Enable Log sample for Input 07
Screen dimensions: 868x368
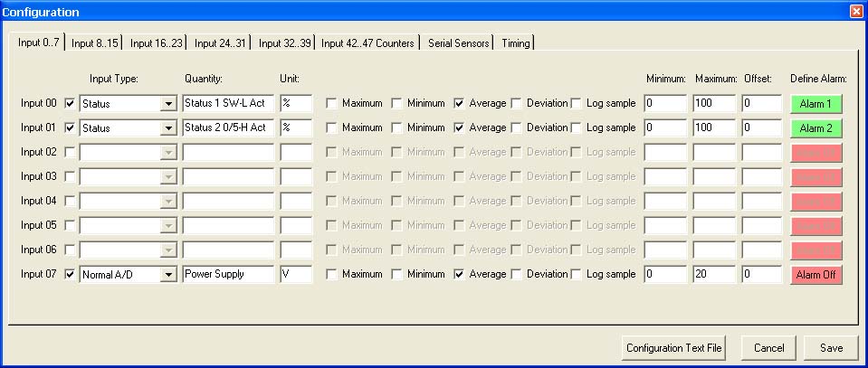(x=577, y=274)
